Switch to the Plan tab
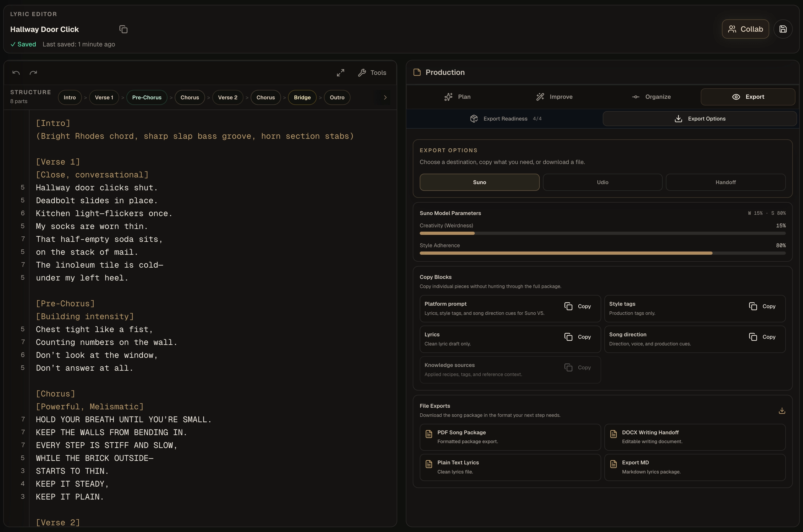This screenshot has height=532, width=803. [x=457, y=97]
